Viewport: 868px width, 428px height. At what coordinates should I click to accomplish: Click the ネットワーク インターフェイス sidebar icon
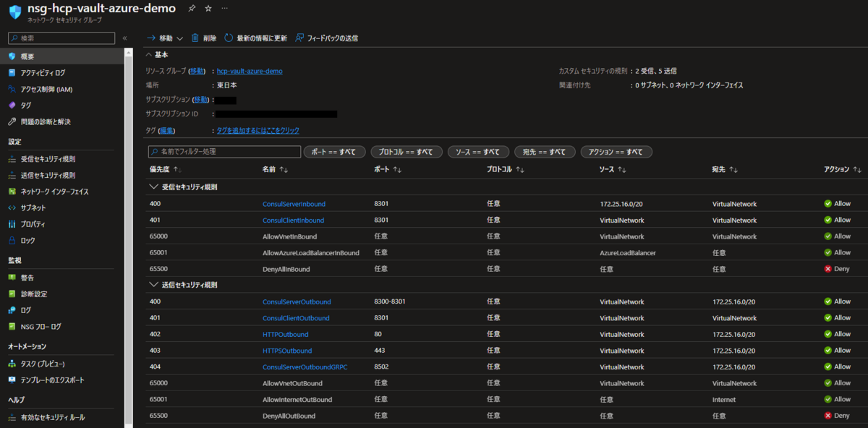(12, 192)
